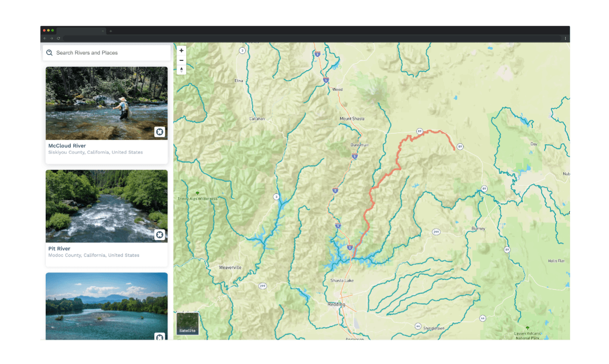Go forward with browser forward arrow
Screen dimensions: 609x364
(52, 38)
